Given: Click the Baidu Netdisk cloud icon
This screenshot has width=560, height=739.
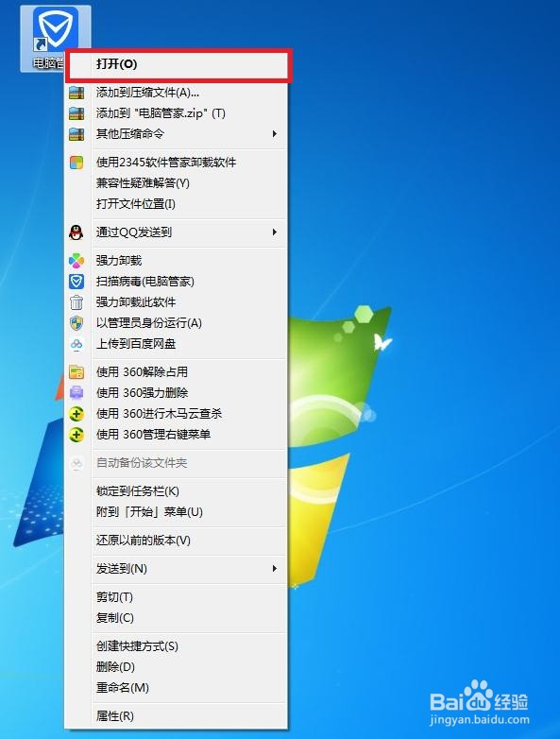Looking at the screenshot, I should click(x=76, y=344).
